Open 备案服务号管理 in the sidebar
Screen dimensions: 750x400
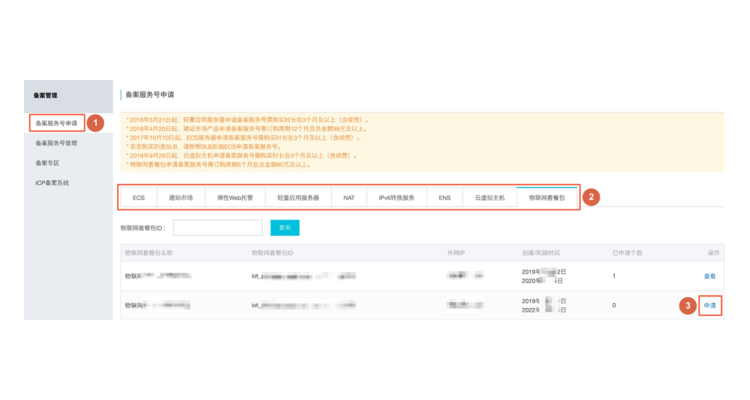coord(56,143)
